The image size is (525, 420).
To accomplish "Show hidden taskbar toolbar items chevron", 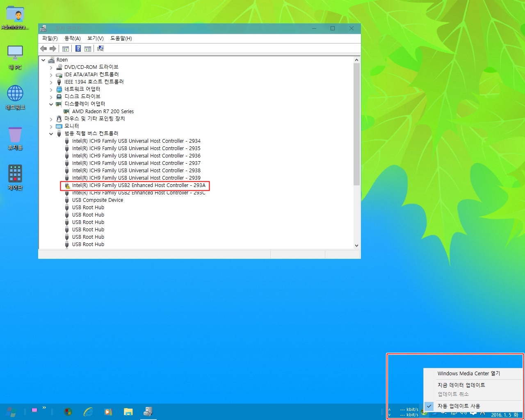I will click(44, 408).
